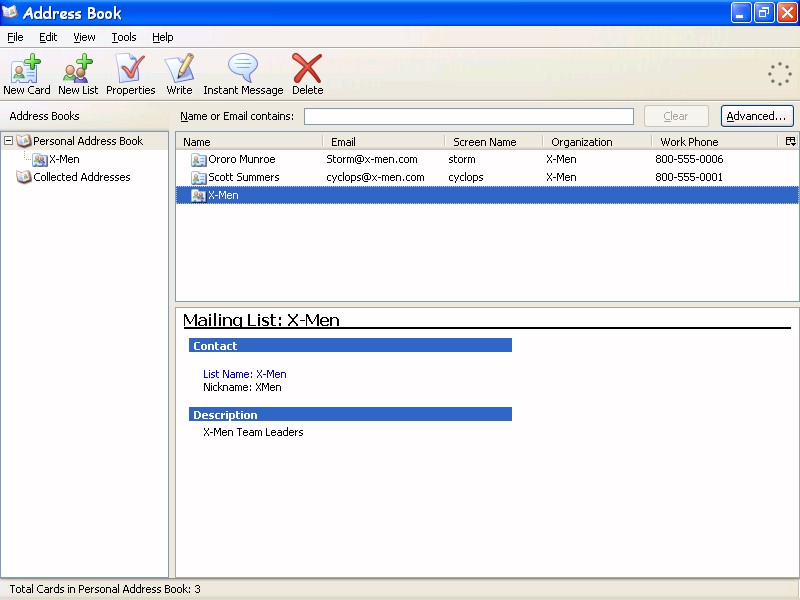The width and height of the screenshot is (800, 600).
Task: Create a mailing list with New List
Action: [x=78, y=74]
